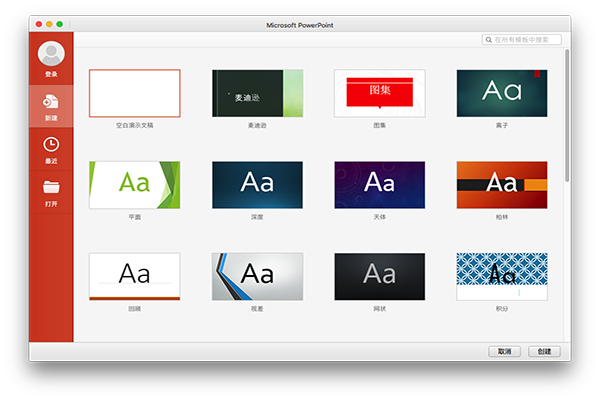Choose the white 回顾 template thumbnail

135,276
